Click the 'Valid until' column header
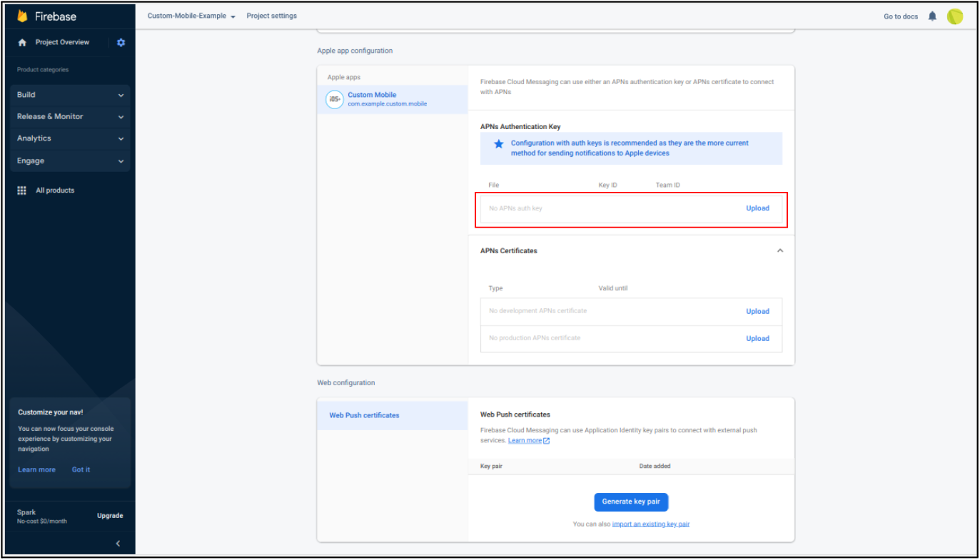The width and height of the screenshot is (980, 560). click(x=613, y=289)
